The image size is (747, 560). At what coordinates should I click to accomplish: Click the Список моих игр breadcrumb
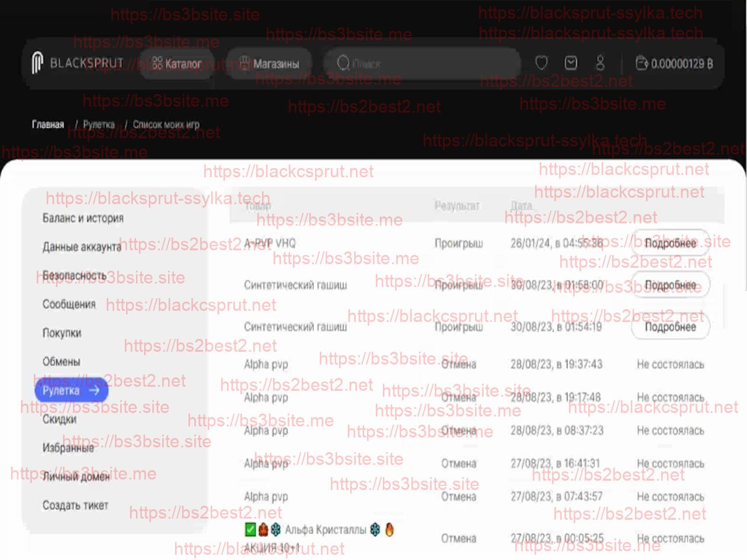(166, 124)
